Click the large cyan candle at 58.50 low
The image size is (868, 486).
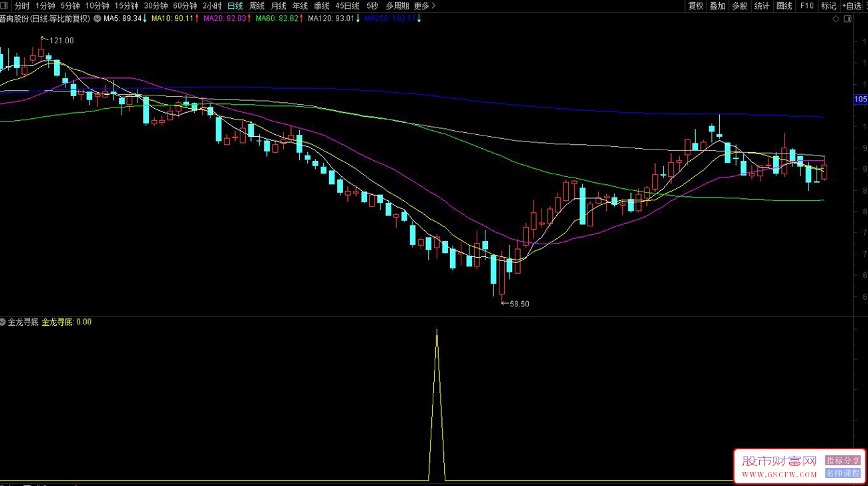[494, 269]
